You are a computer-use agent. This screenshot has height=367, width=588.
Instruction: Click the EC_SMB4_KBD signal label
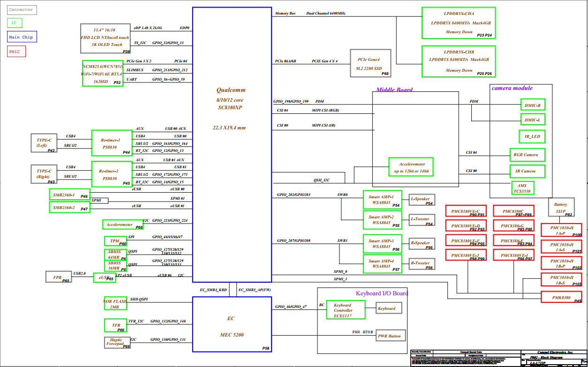tap(213, 290)
